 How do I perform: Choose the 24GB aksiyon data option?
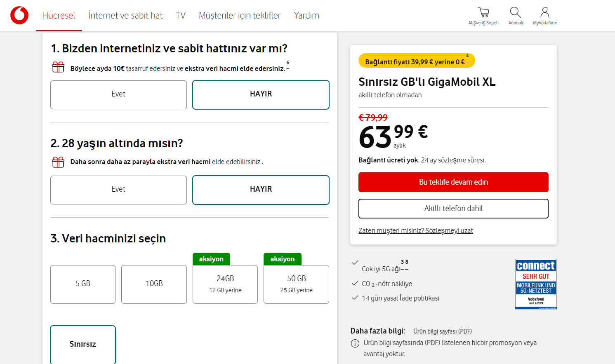pyautogui.click(x=225, y=284)
